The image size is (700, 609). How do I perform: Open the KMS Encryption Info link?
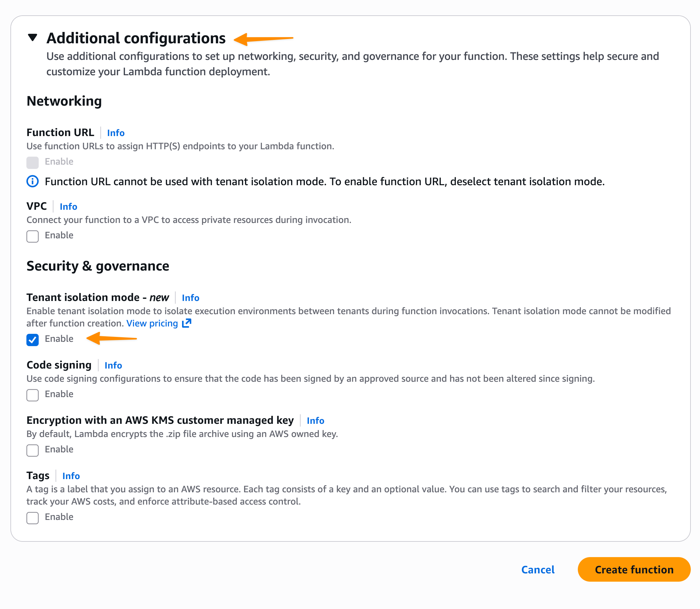315,421
